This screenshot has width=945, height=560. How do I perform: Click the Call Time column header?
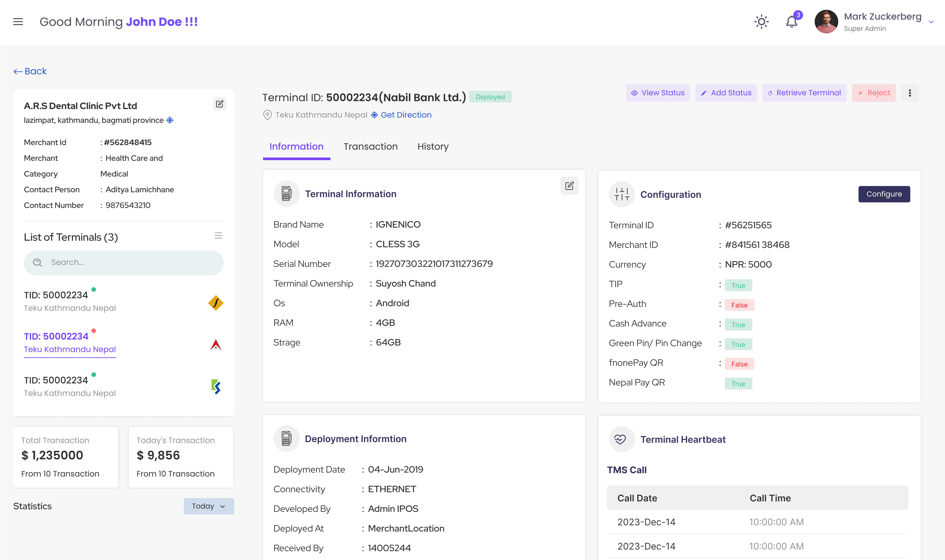pos(770,498)
